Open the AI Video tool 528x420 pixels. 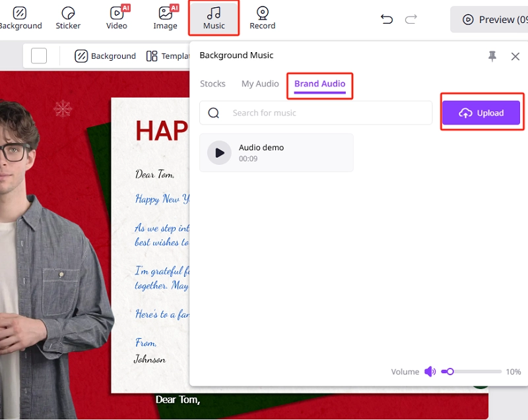tap(117, 18)
